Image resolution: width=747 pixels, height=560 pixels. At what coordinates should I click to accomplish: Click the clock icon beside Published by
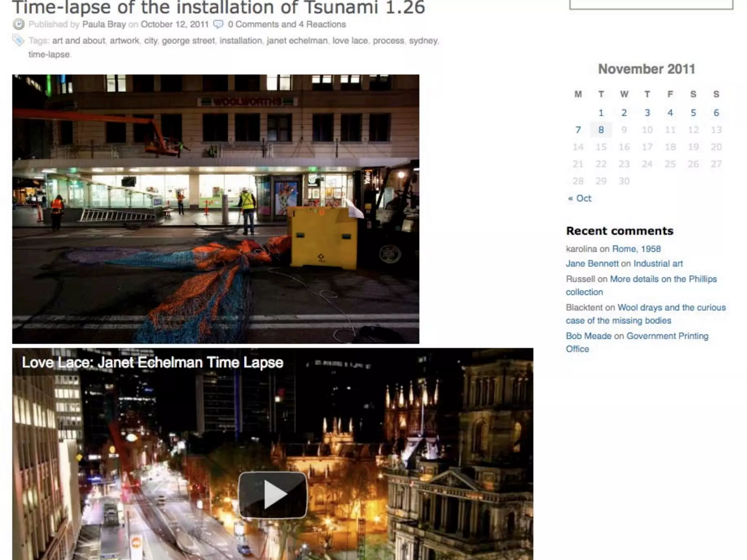[19, 24]
